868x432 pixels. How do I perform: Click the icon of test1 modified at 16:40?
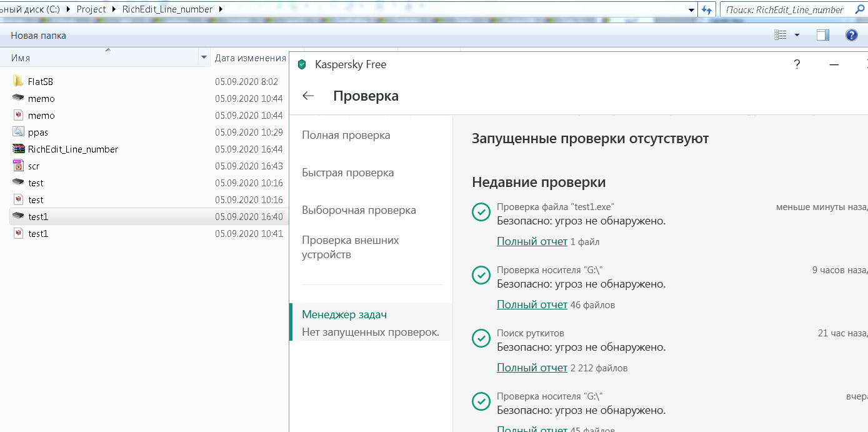click(18, 216)
